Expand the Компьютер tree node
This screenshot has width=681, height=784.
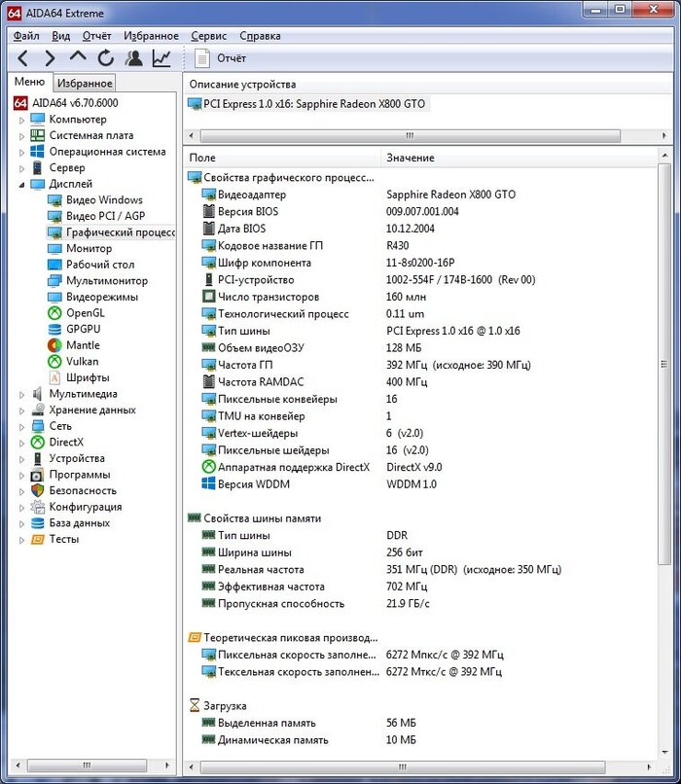(x=22, y=120)
